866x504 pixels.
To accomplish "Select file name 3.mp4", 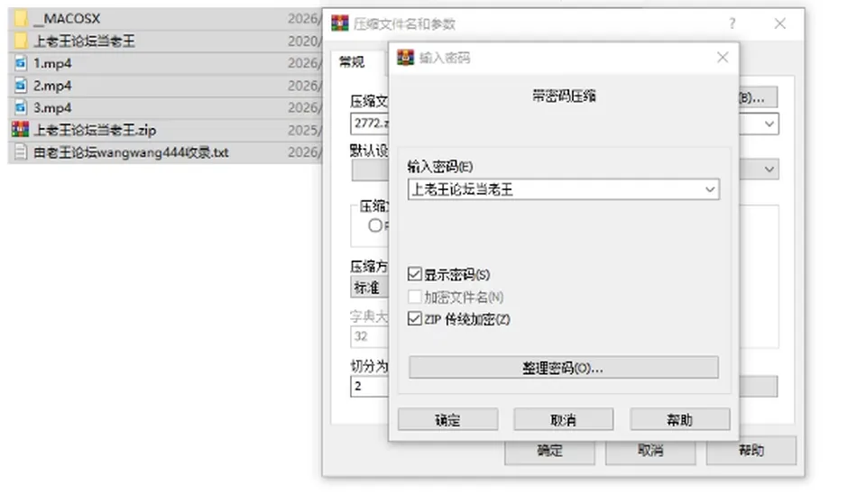I will click(x=52, y=107).
